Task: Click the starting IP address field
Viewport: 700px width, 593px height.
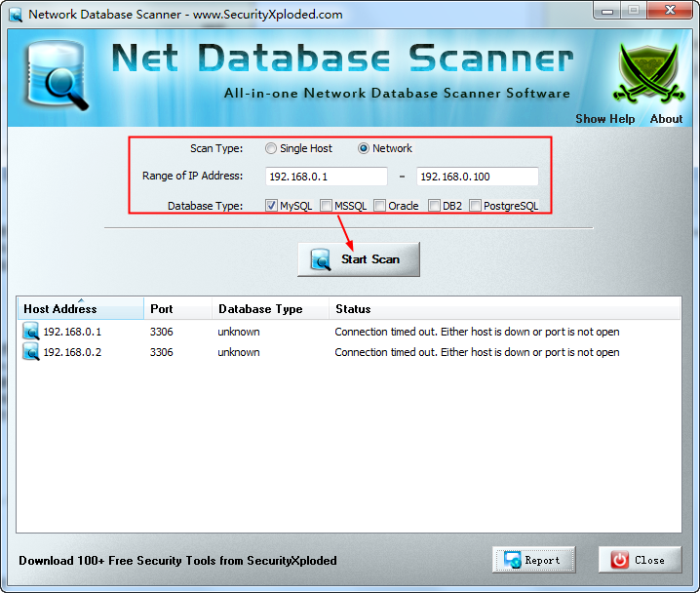Action: [x=327, y=177]
